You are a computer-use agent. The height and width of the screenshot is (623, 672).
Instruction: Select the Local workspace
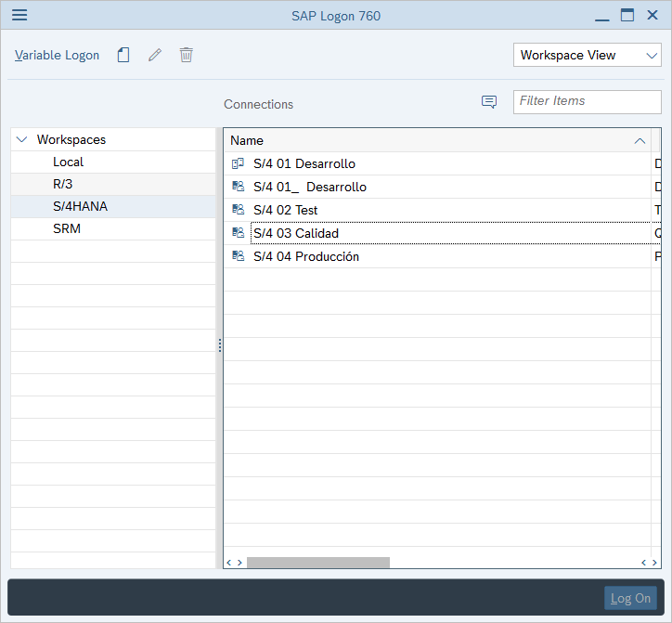(x=69, y=162)
